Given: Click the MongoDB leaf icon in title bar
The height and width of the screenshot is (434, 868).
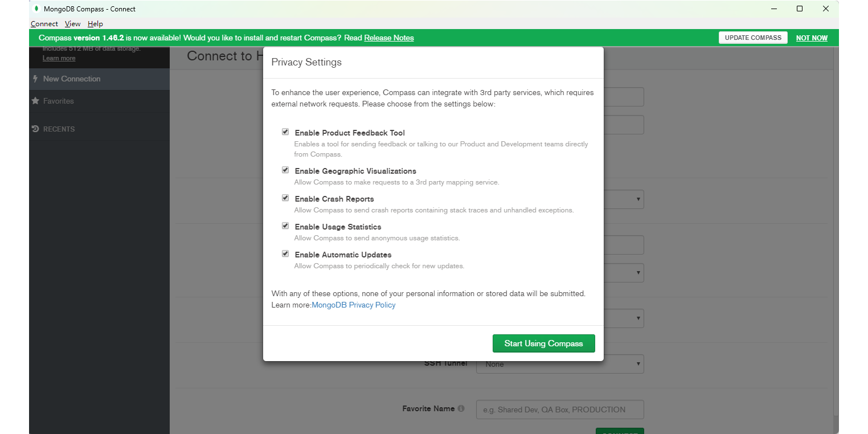Looking at the screenshot, I should pos(36,9).
